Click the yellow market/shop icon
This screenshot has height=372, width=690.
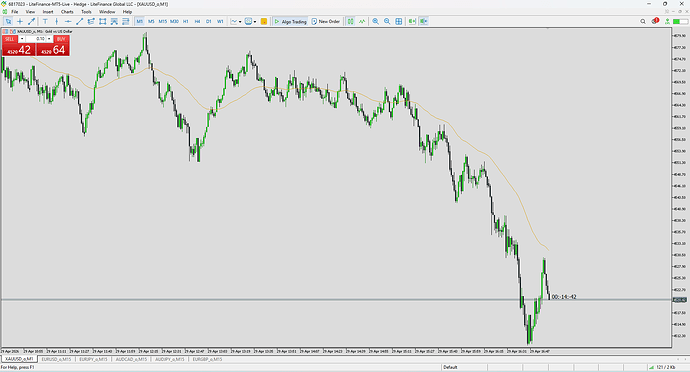click(264, 21)
